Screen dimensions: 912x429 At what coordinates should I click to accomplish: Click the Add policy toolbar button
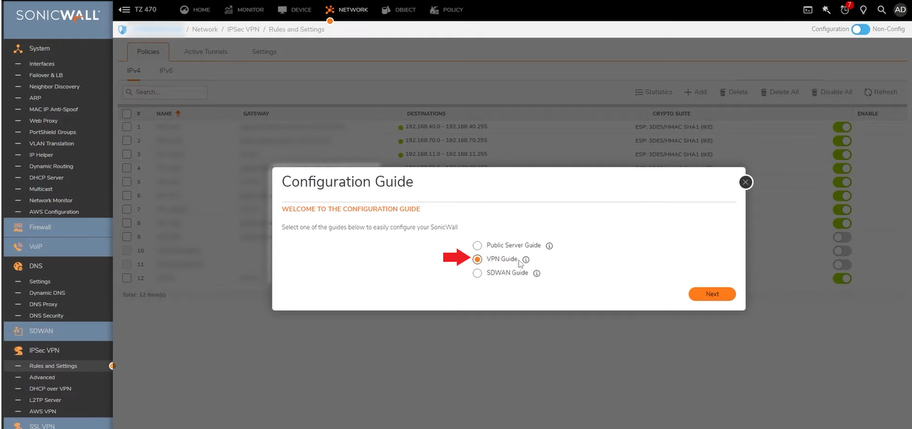pos(696,92)
